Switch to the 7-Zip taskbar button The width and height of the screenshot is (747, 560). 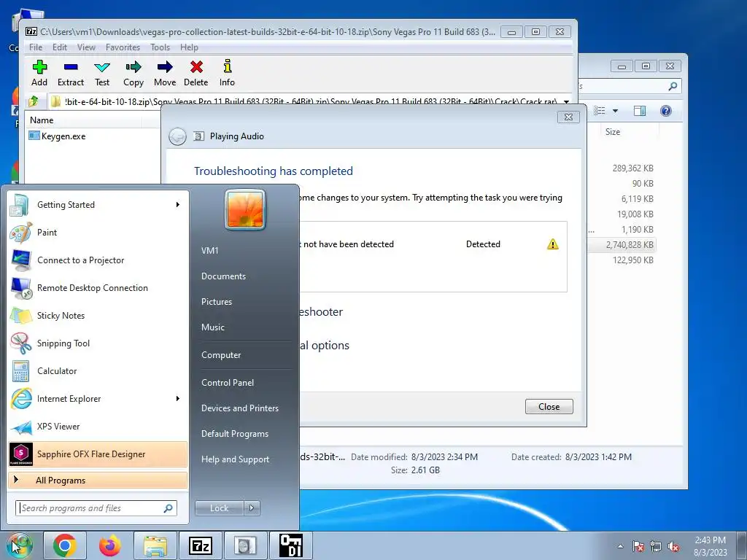[200, 545]
